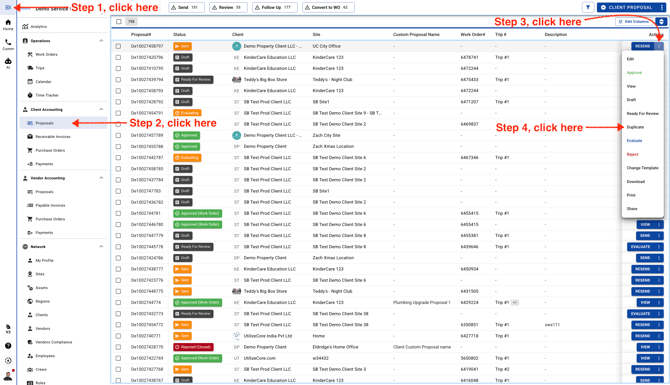The height and width of the screenshot is (385, 670).
Task: Open the Comm phone icon
Action: coord(8,44)
